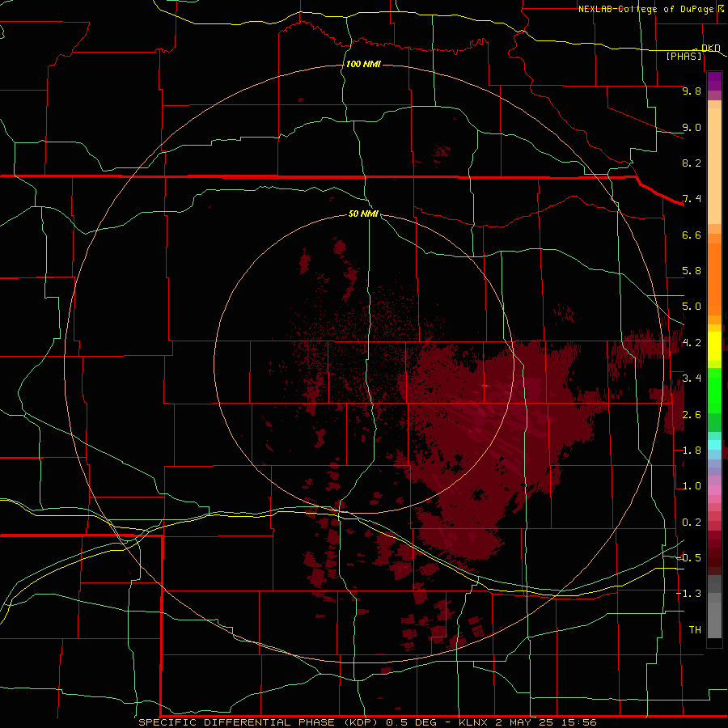Select the 0.2 value on color scale
Screen dimensions: 728x728
(x=692, y=523)
